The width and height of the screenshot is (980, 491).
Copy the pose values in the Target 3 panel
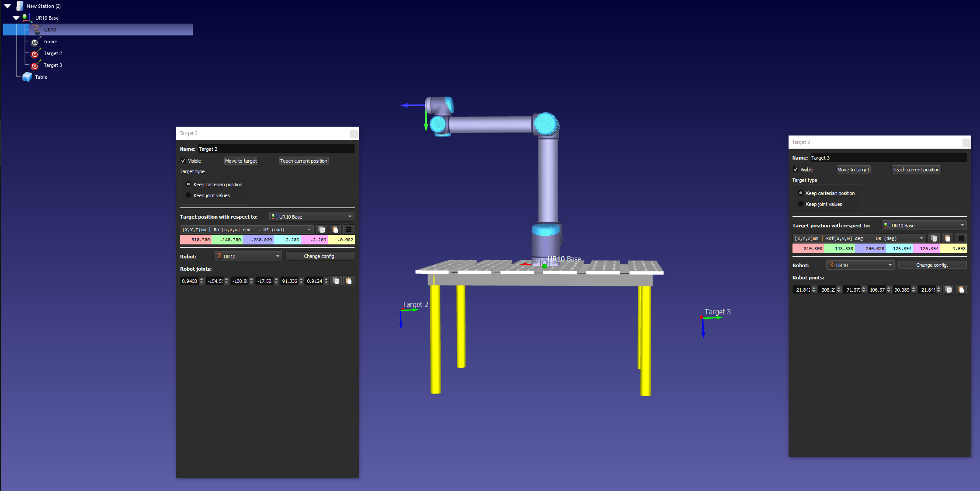click(x=935, y=238)
